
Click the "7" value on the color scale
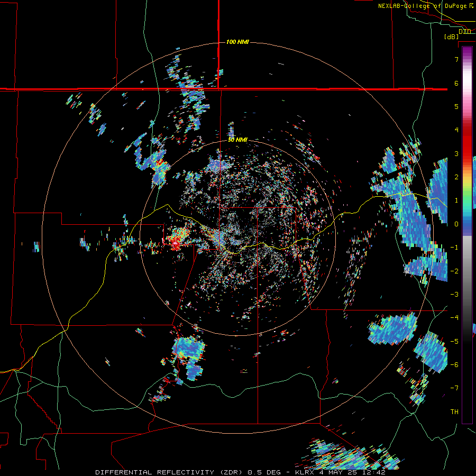[x=456, y=60]
